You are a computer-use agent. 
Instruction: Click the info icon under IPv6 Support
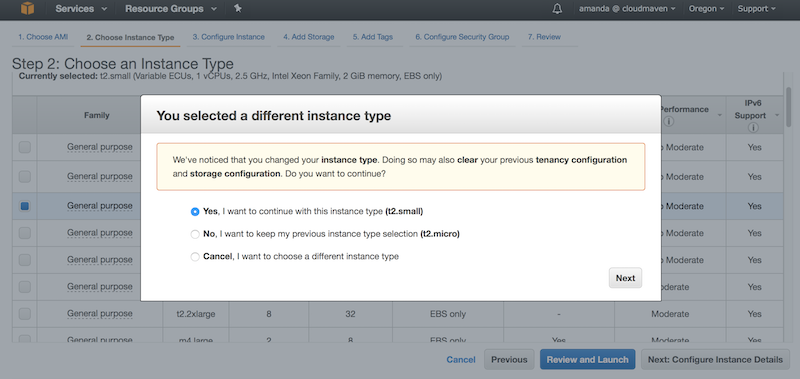tap(754, 128)
